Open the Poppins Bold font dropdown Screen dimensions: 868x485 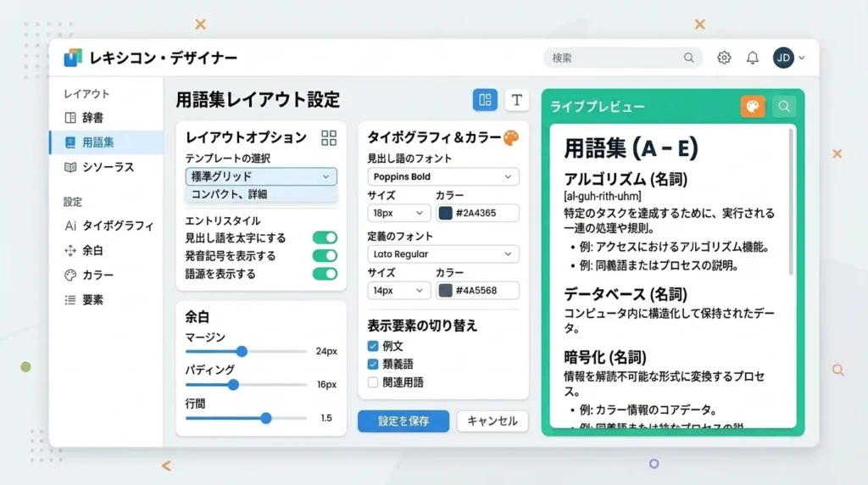coord(442,176)
